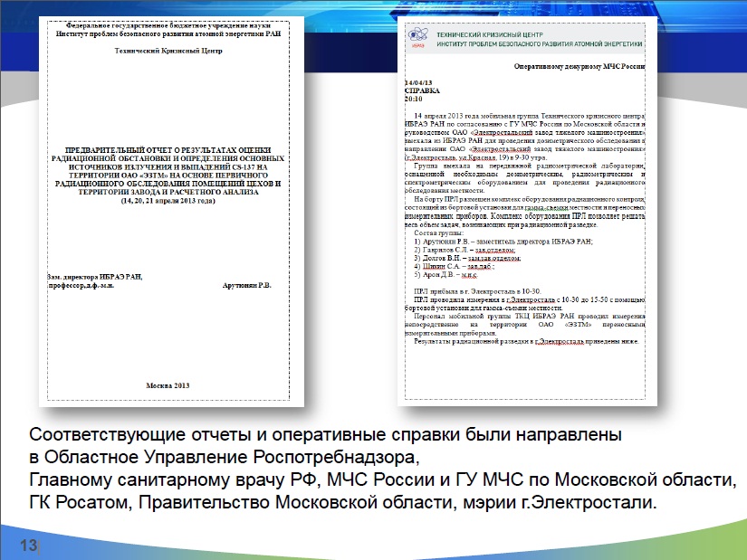Image resolution: width=747 pixels, height=560 pixels.
Task: Click the date line '(14, 20, 21 апреля 2013 года)'
Action: tap(168, 201)
